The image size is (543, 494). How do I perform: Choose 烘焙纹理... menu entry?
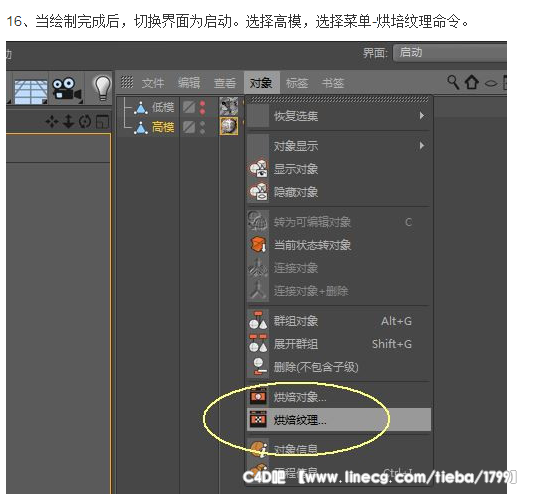[x=339, y=420]
